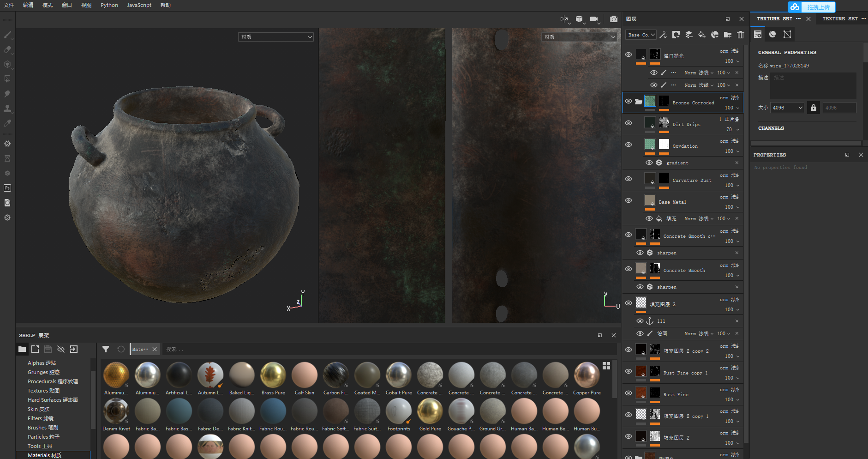Viewport: 868px width, 459px height.
Task: Click the shelf search field
Action: 388,349
